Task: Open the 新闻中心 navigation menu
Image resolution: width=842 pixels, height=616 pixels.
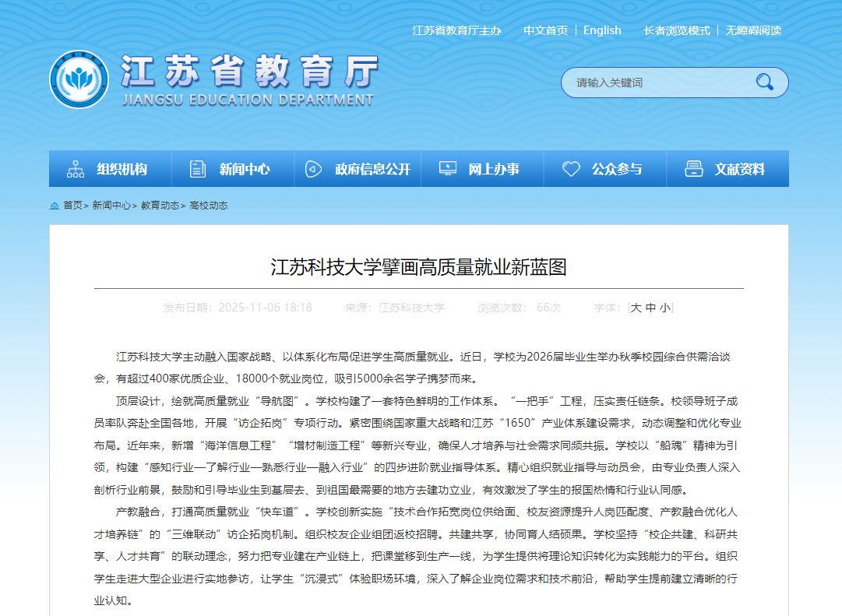Action: (x=244, y=169)
